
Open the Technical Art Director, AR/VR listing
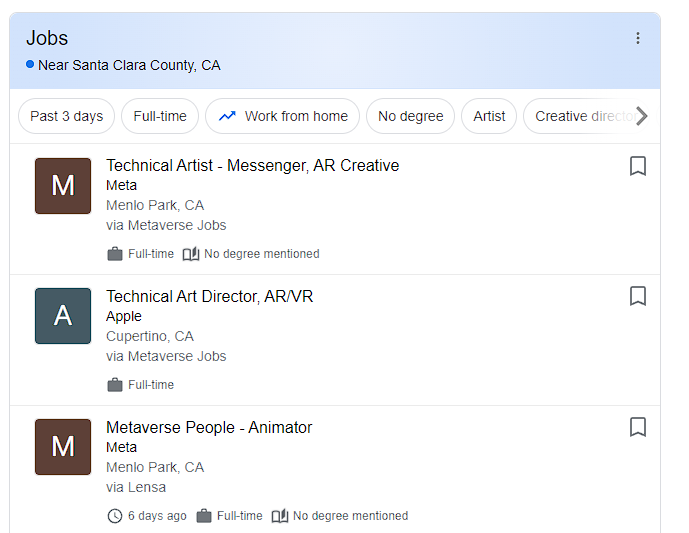pos(209,297)
